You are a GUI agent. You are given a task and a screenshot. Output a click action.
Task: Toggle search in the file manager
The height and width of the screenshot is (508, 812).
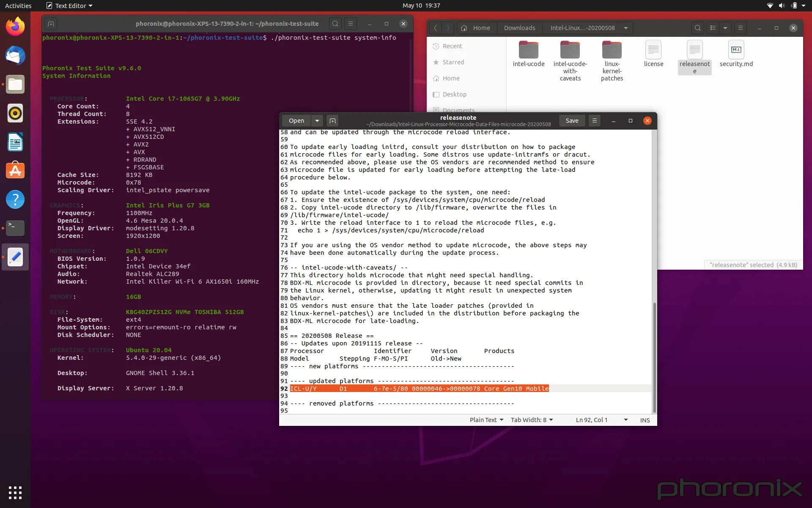click(x=697, y=28)
